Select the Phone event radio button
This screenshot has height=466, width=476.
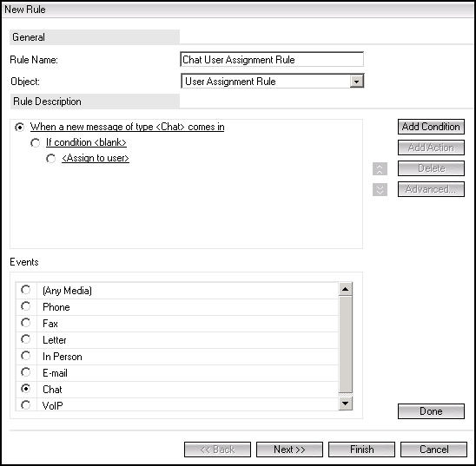pos(26,306)
